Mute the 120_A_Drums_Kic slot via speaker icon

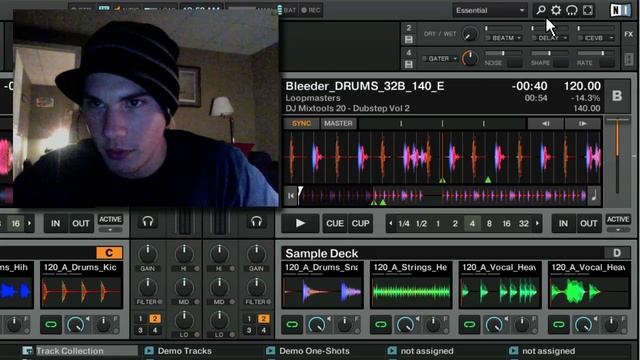tap(88, 318)
